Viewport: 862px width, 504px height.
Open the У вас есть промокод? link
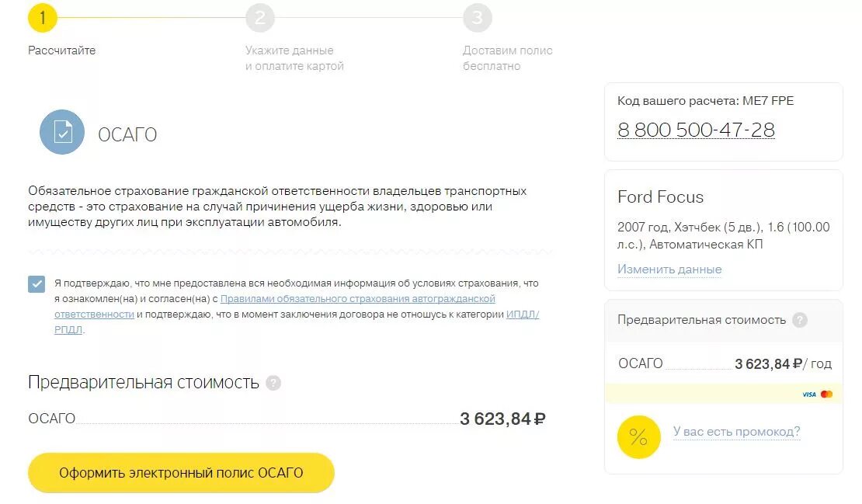[x=737, y=432]
